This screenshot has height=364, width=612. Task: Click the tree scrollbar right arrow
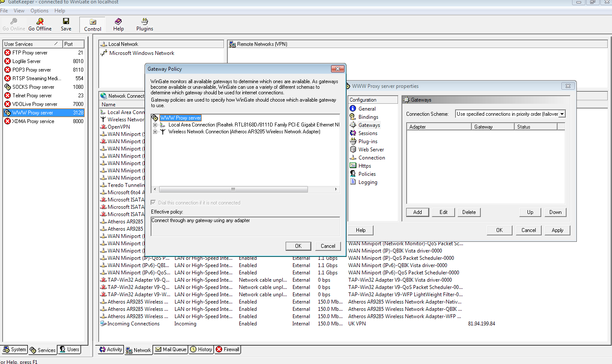pyautogui.click(x=336, y=189)
